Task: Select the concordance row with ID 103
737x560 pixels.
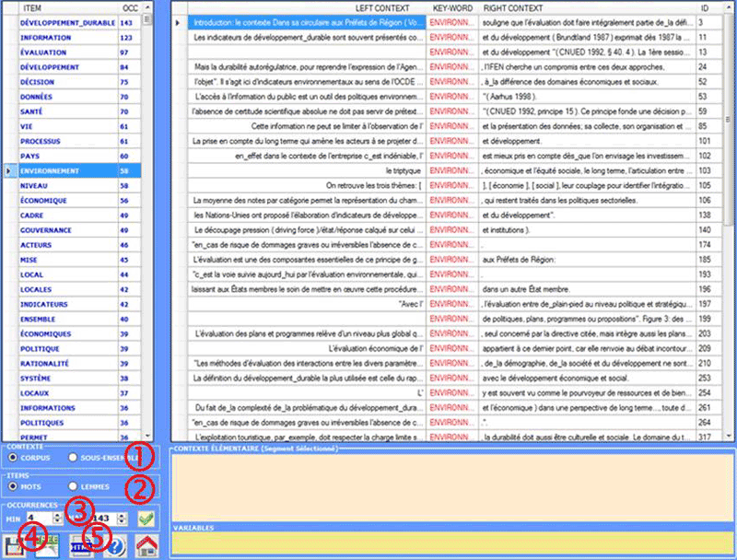Action: pos(455,170)
